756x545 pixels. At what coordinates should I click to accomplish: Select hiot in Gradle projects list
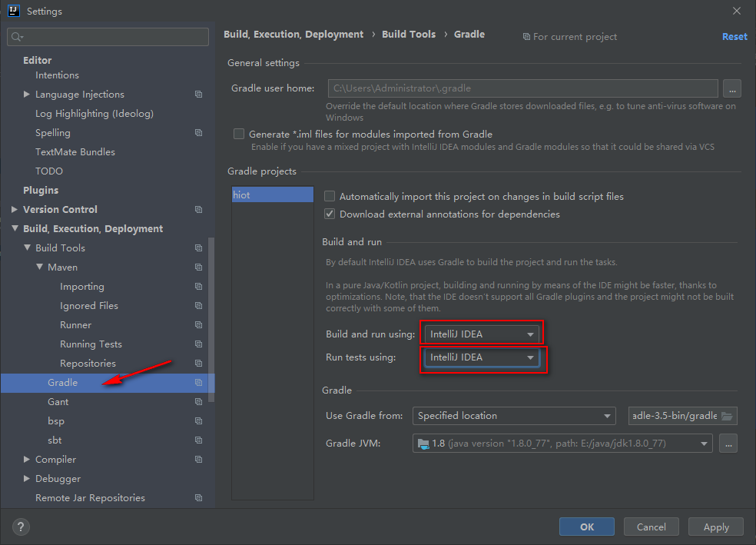(x=273, y=194)
